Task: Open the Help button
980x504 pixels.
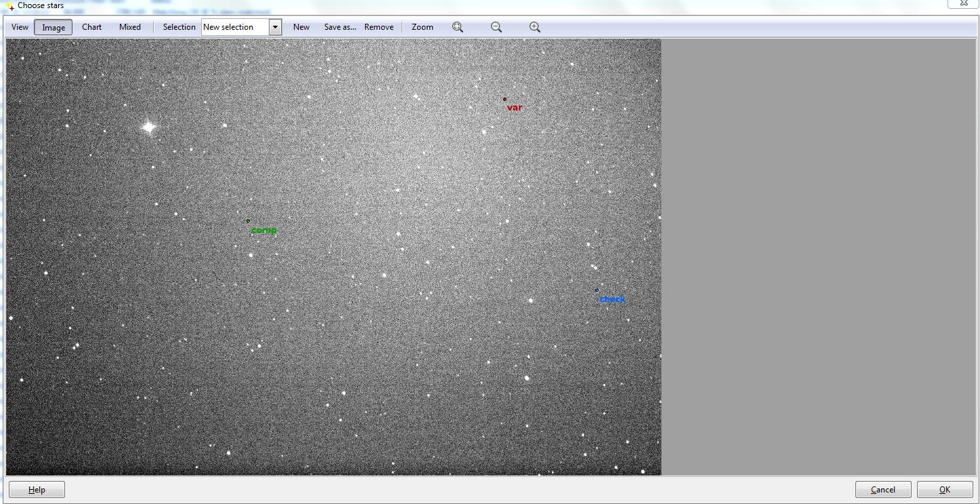Action: (x=37, y=490)
